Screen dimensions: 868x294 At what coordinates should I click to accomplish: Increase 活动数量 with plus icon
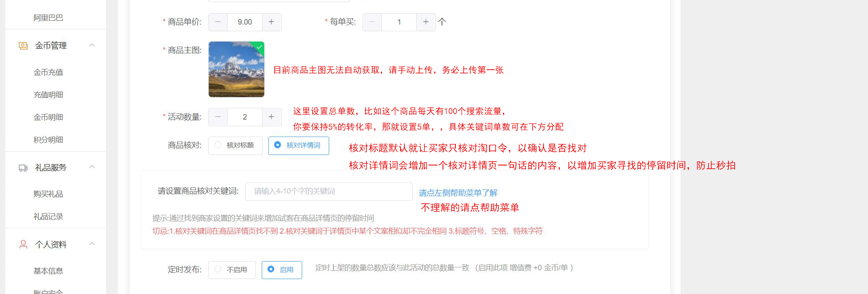tap(271, 117)
